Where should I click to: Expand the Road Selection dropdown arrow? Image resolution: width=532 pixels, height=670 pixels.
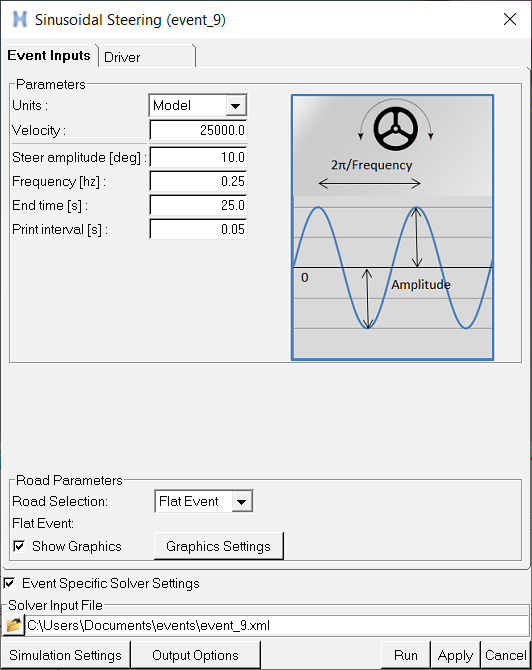click(242, 501)
